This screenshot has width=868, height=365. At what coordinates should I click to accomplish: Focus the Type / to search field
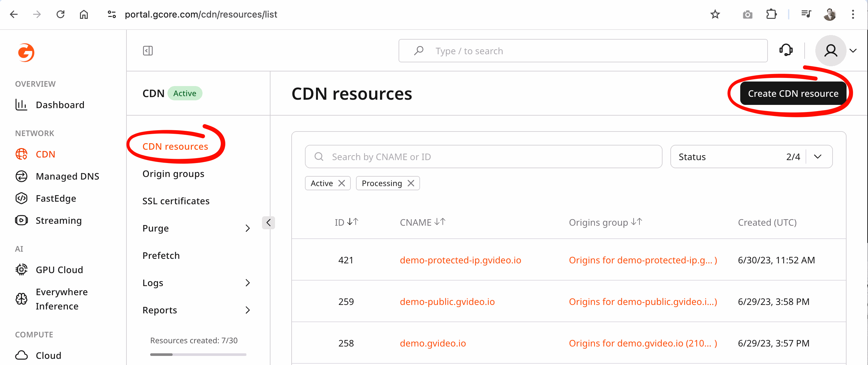(x=583, y=51)
